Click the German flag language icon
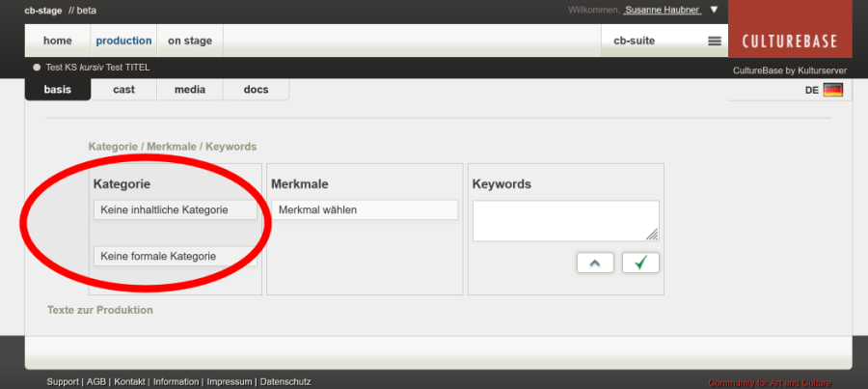 pyautogui.click(x=832, y=90)
